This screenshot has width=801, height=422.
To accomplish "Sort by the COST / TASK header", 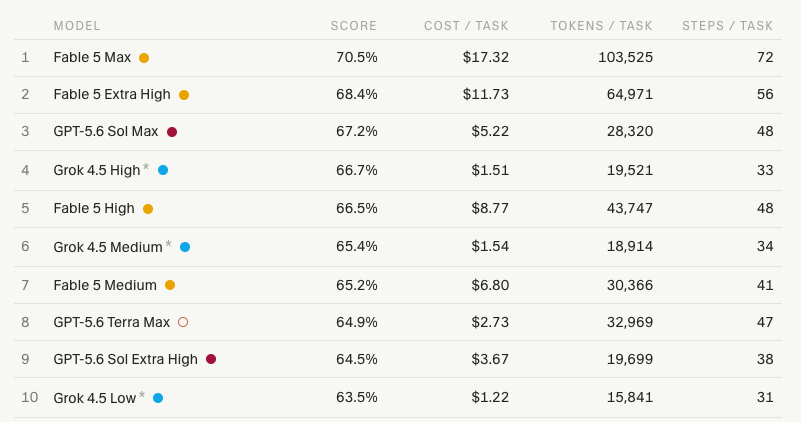I will coord(466,26).
